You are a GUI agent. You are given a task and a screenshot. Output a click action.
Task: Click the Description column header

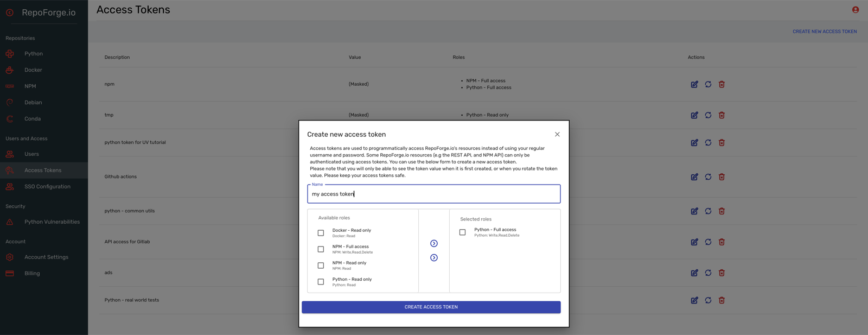117,57
